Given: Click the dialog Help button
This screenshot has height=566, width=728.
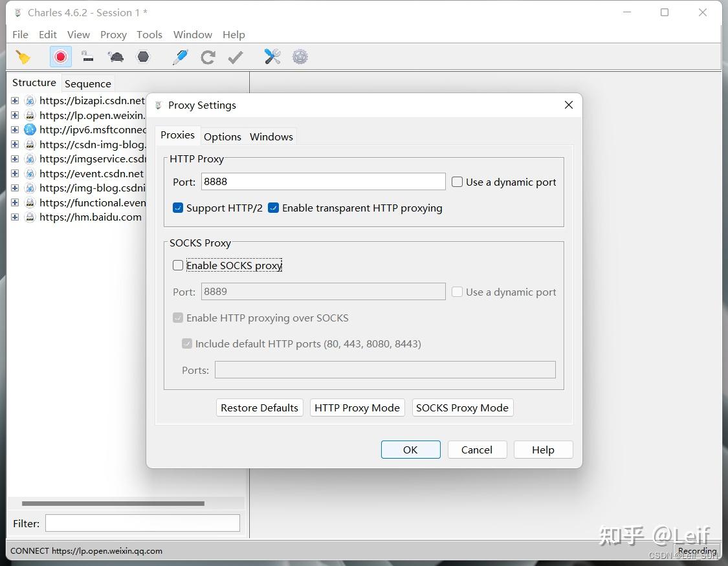Looking at the screenshot, I should click(x=543, y=450).
